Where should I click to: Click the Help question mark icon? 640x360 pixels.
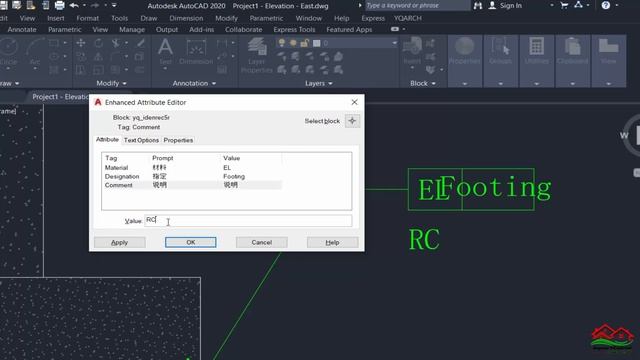(606, 5)
